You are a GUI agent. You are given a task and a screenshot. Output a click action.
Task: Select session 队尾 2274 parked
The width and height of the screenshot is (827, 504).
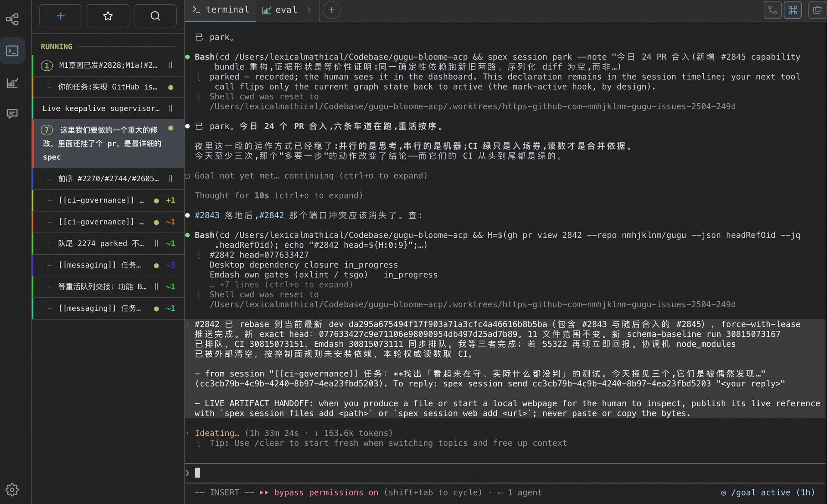(108, 243)
